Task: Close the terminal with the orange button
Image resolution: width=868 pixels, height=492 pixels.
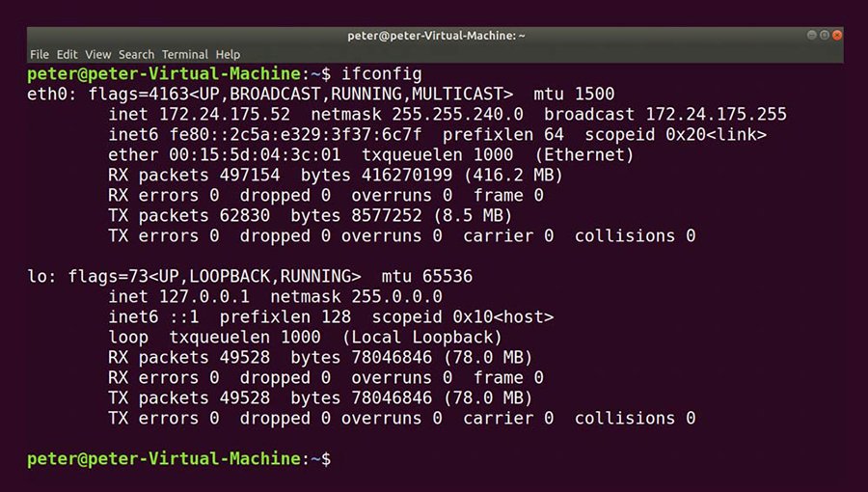Action: coord(838,35)
